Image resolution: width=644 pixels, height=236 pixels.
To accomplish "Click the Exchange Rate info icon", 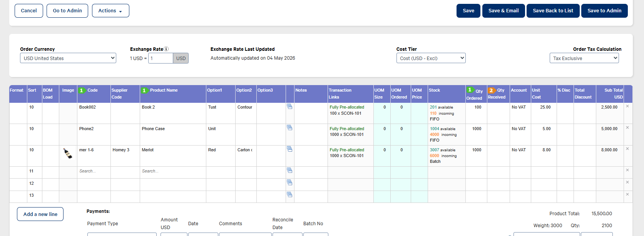I will pyautogui.click(x=166, y=49).
